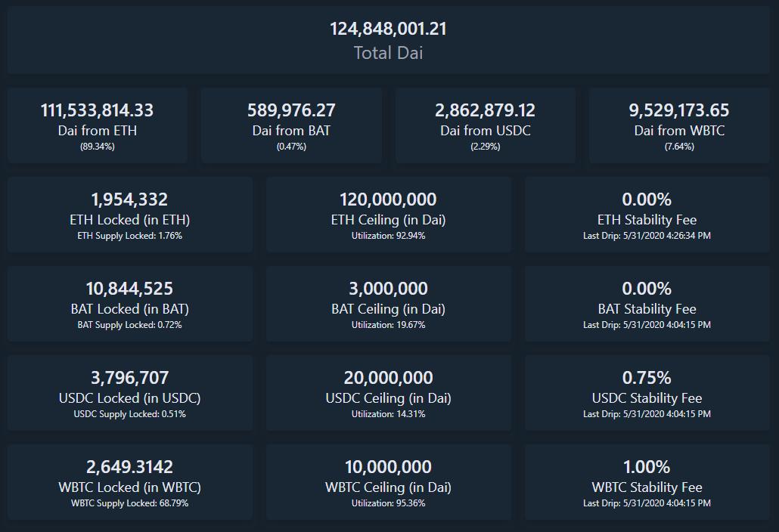Select the USDC Stability Fee card

(x=647, y=393)
